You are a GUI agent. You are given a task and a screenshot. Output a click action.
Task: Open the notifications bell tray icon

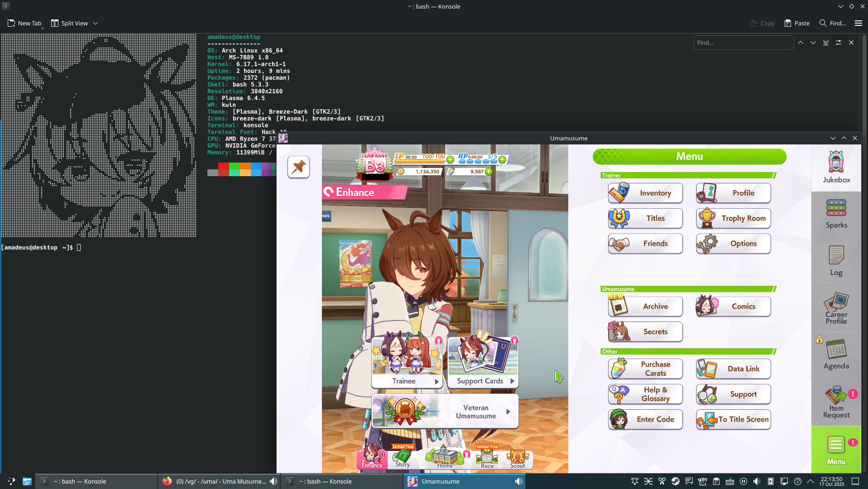(634, 481)
